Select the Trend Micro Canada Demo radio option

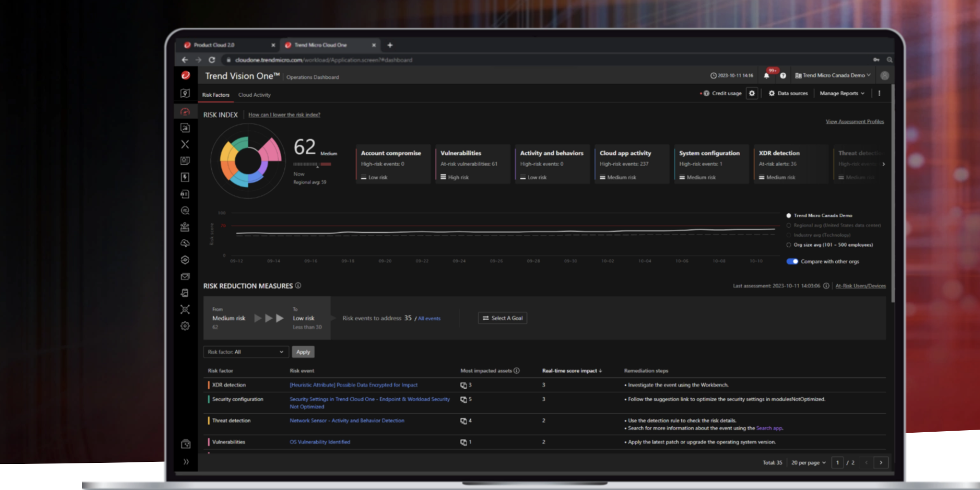click(x=788, y=215)
